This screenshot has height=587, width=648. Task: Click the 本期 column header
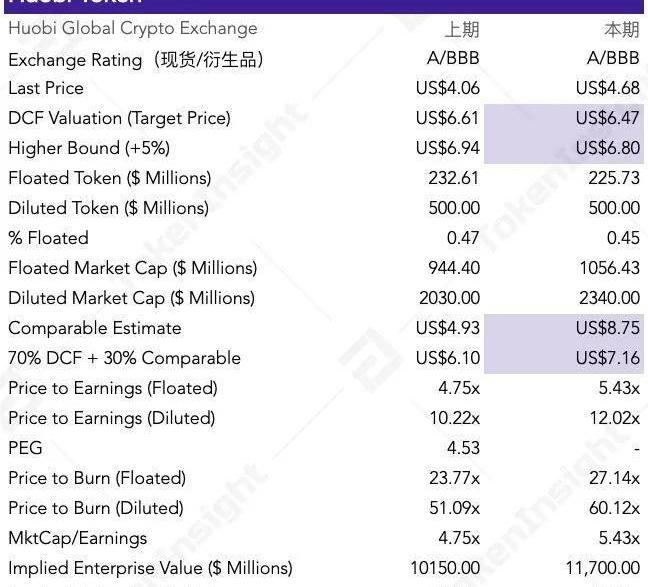621,29
